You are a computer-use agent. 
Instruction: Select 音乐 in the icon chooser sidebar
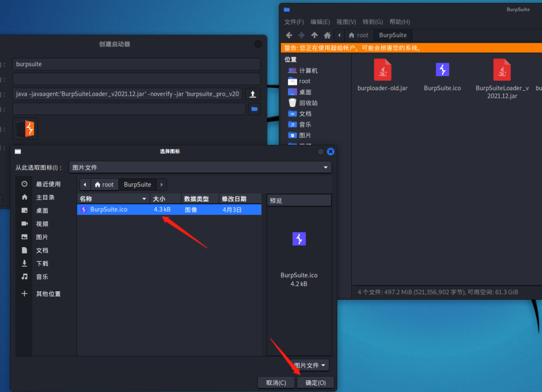tap(45, 277)
